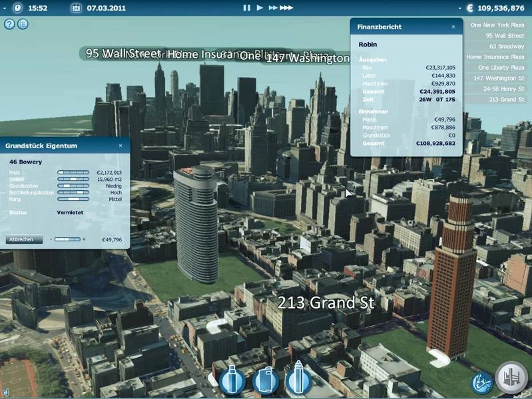Pause the game simulation
Image resolution: width=532 pixels, height=399 pixels.
point(246,7)
